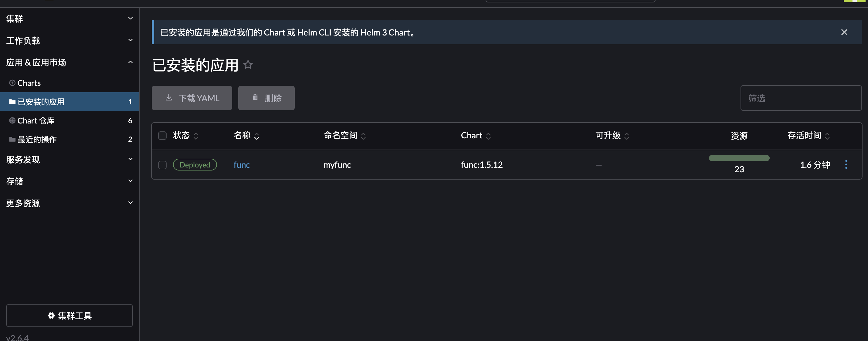
Task: Click the sort arrows on the 状态 column
Action: (x=196, y=136)
